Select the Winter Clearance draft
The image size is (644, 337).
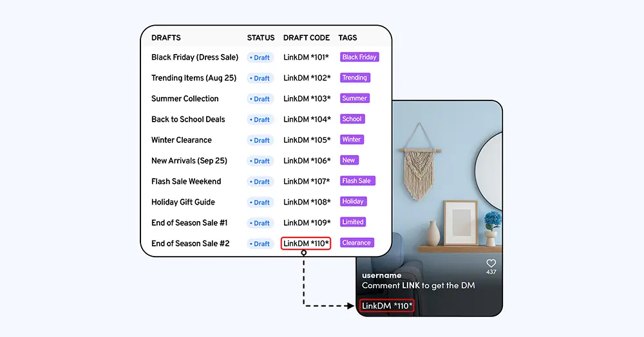tap(182, 140)
